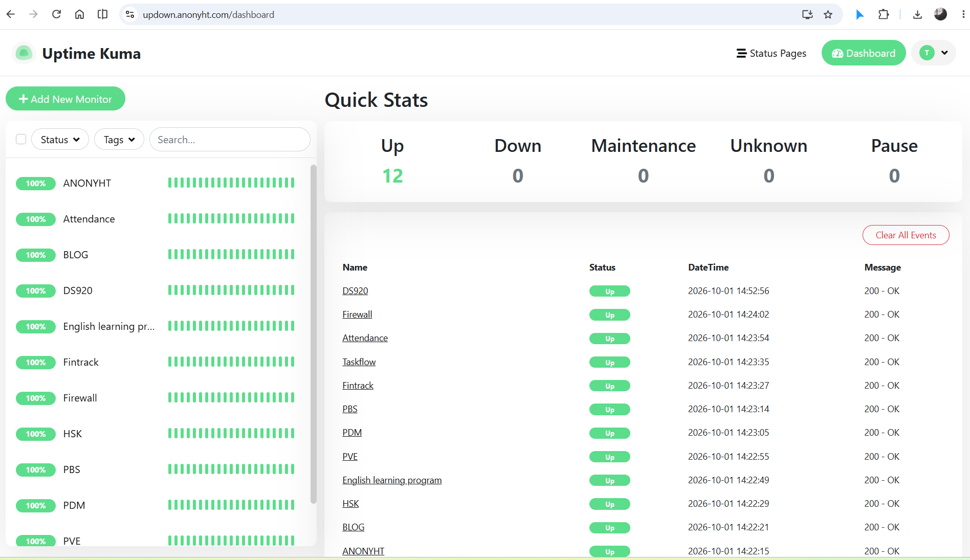Open DS920 link in events table
The image size is (970, 560).
[x=355, y=290]
